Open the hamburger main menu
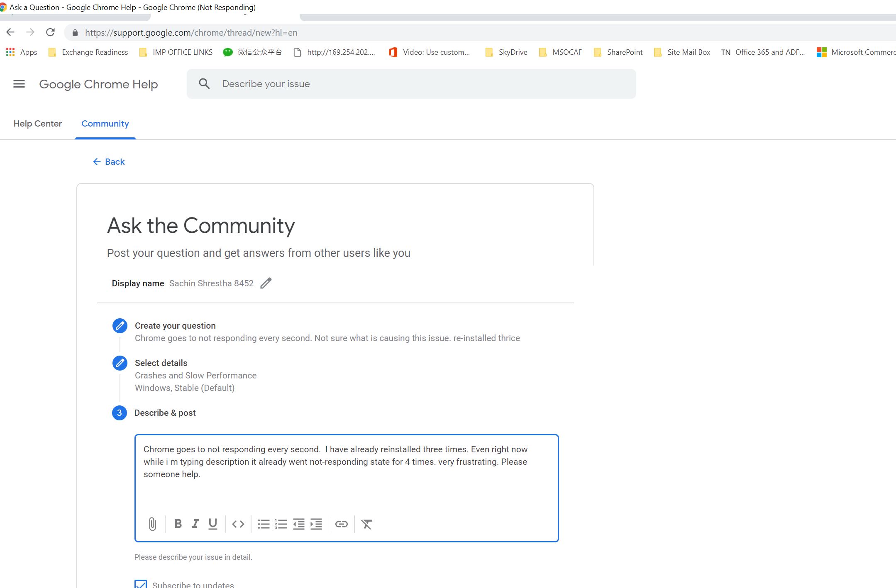The width and height of the screenshot is (896, 588). coord(19,84)
